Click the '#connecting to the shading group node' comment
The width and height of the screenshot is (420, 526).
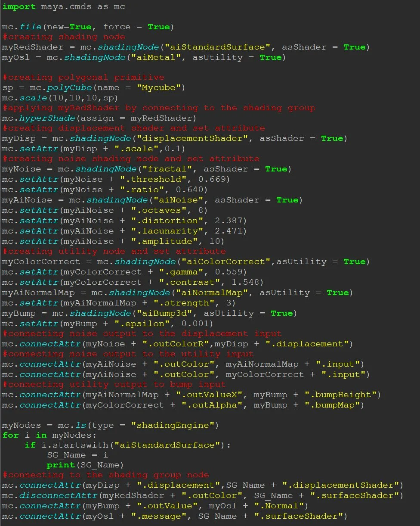[105, 475]
